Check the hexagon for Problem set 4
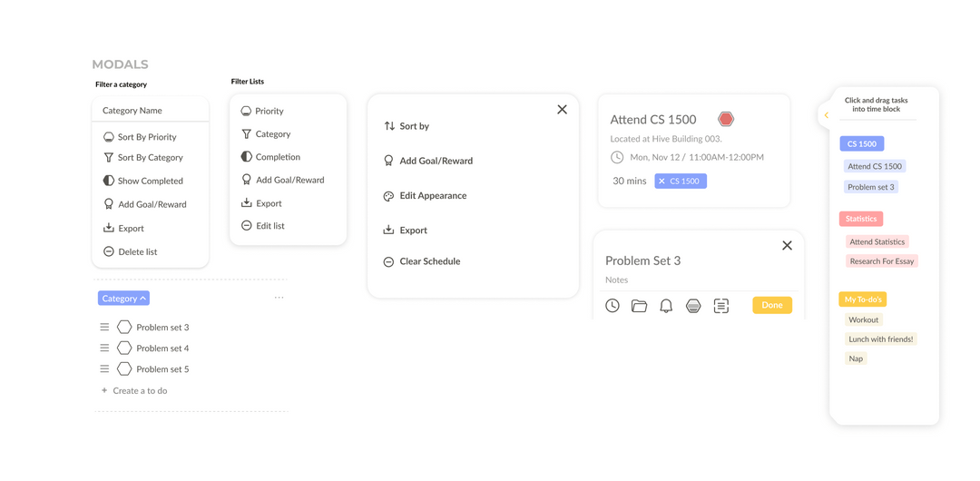Viewport: 980px width, 481px height. click(x=124, y=348)
